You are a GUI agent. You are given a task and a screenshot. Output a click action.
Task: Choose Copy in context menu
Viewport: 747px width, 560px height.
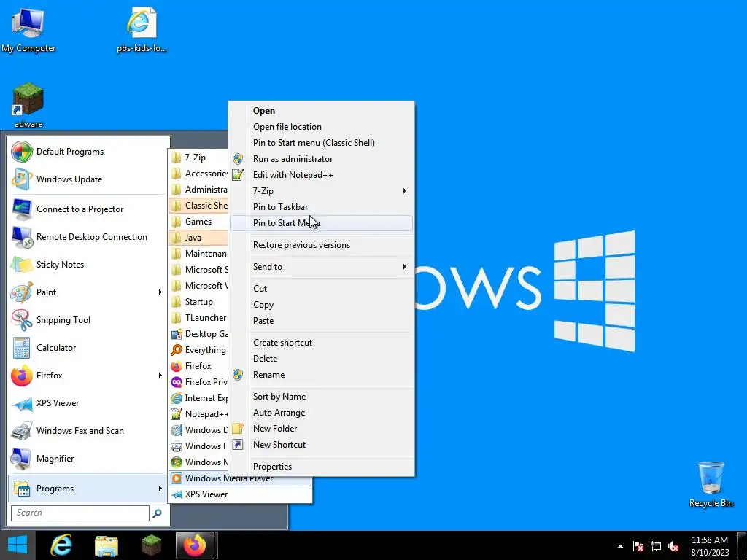click(322, 305)
